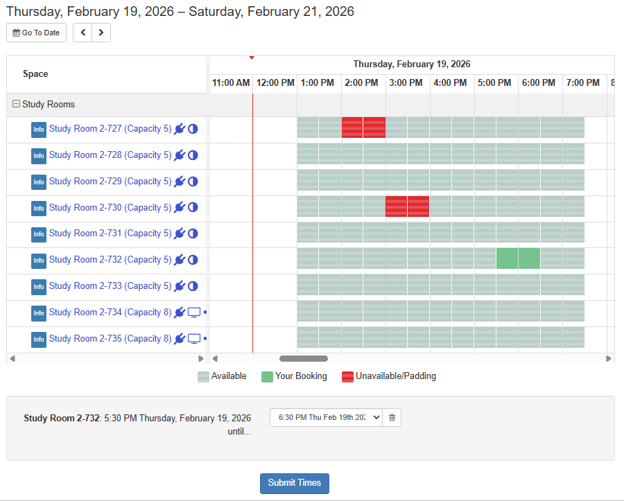Select 7:00 PM slot for Room 2-733
The image size is (624, 501).
click(x=573, y=285)
